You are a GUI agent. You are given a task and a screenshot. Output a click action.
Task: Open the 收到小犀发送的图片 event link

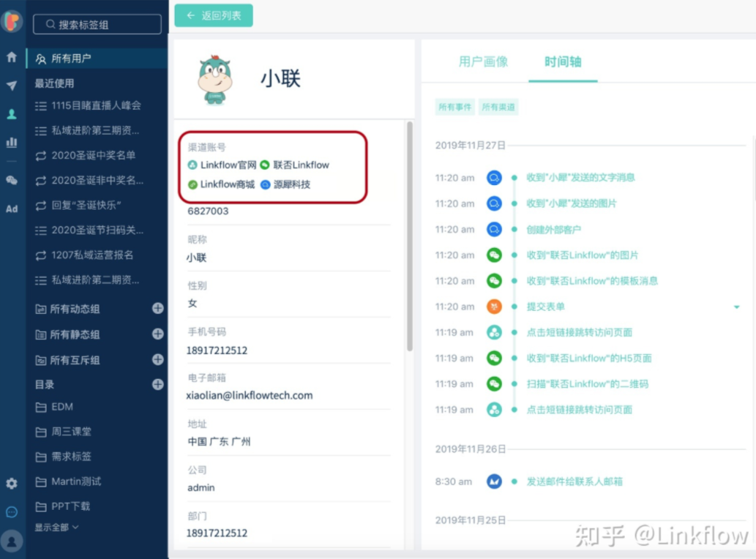coord(572,203)
